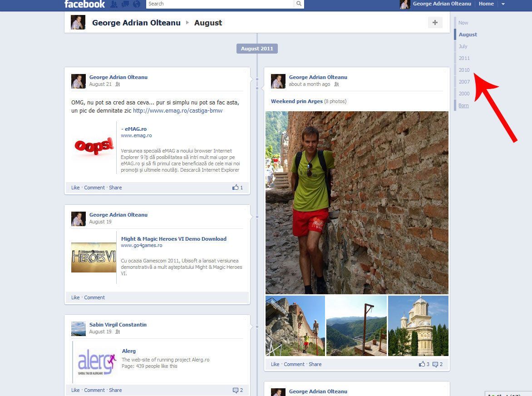Image resolution: width=532 pixels, height=396 pixels.
Task: Click in the Search input field
Action: click(x=220, y=4)
